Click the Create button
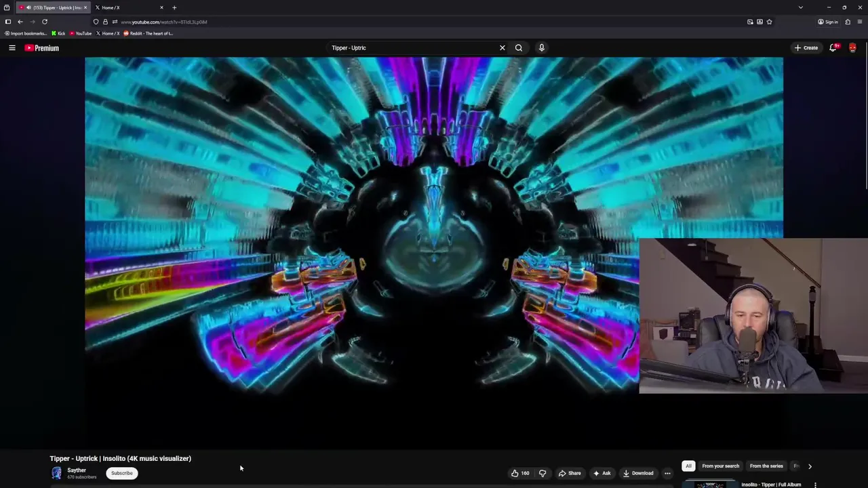 tap(806, 48)
